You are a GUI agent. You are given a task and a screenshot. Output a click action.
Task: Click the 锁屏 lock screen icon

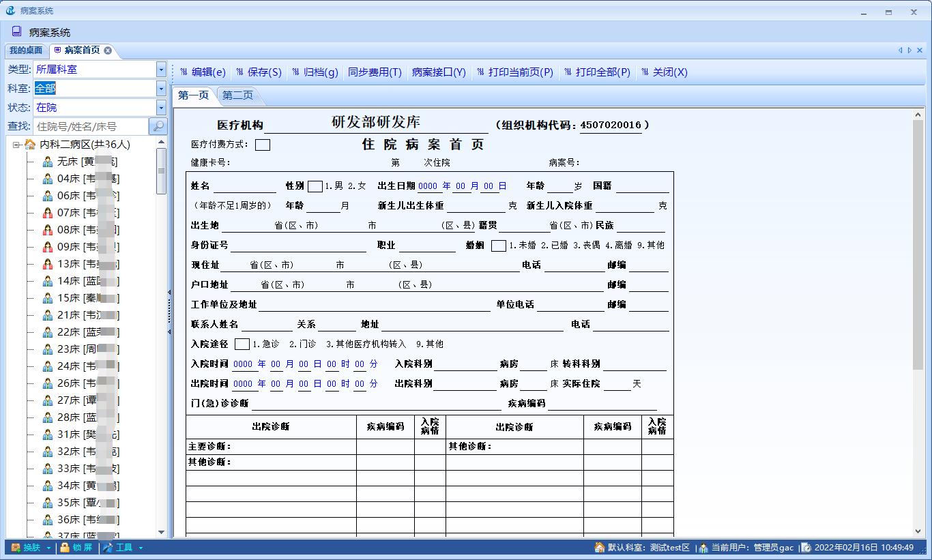point(65,548)
